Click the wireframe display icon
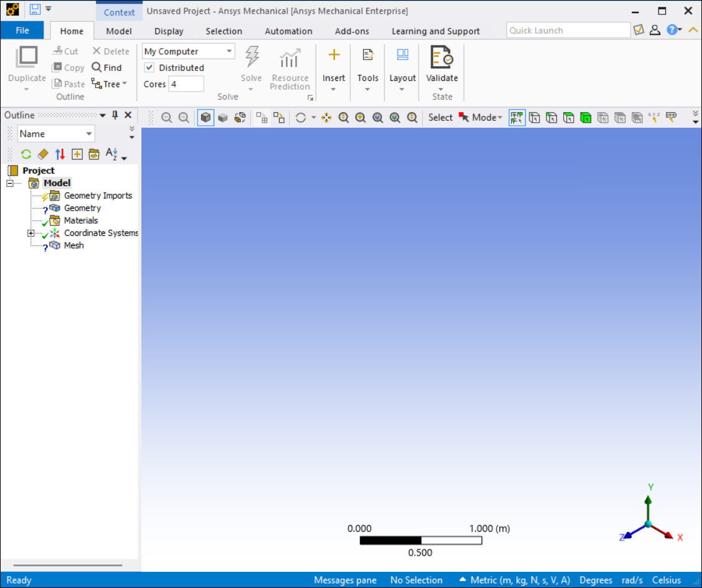Image resolution: width=702 pixels, height=588 pixels. click(x=240, y=118)
